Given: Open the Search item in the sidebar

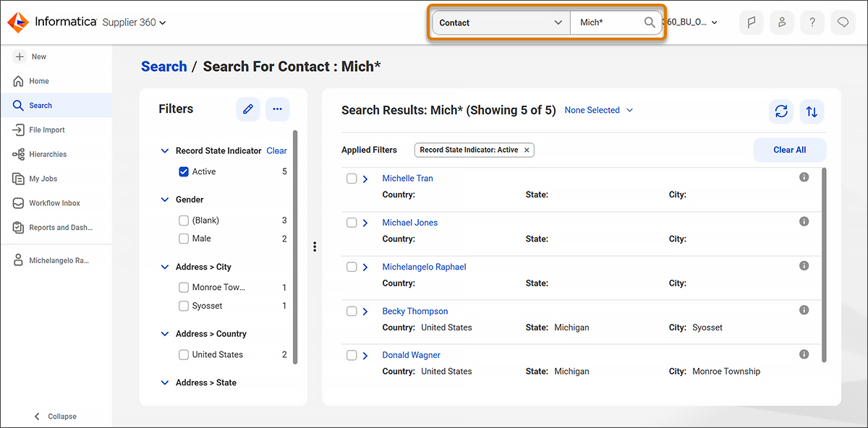Looking at the screenshot, I should (56, 106).
